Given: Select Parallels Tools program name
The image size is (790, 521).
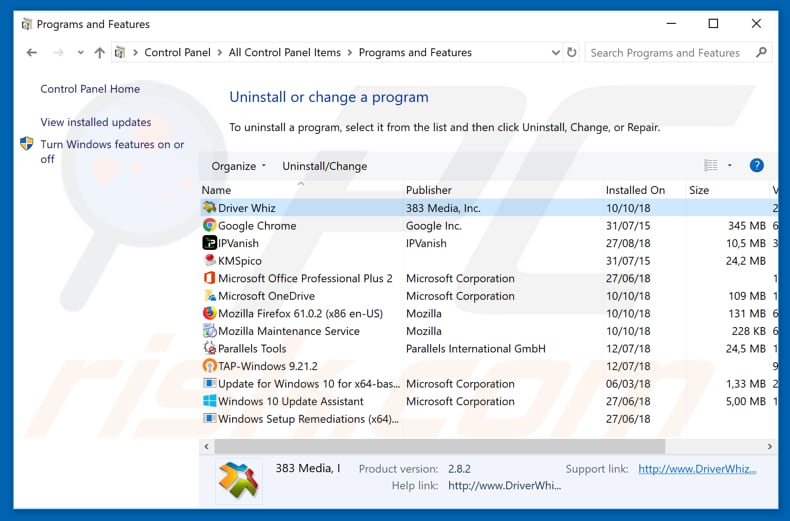Looking at the screenshot, I should coord(252,349).
